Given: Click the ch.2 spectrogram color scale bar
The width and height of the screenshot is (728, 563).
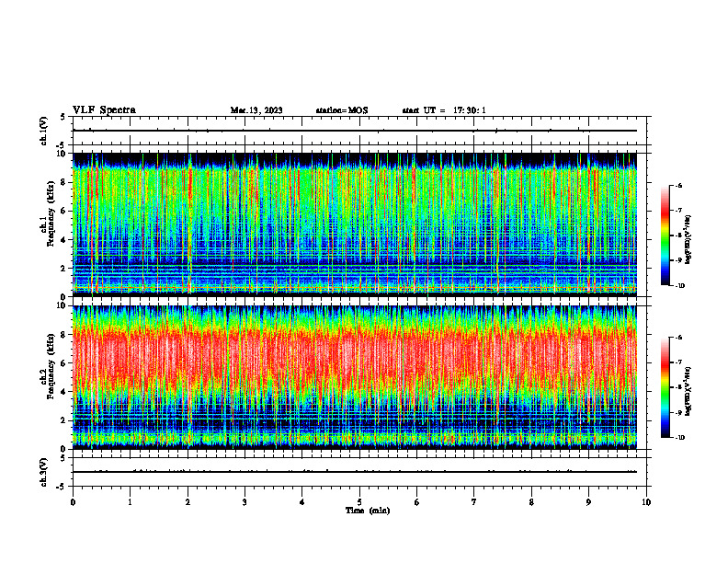Looking at the screenshot, I should coord(665,387).
